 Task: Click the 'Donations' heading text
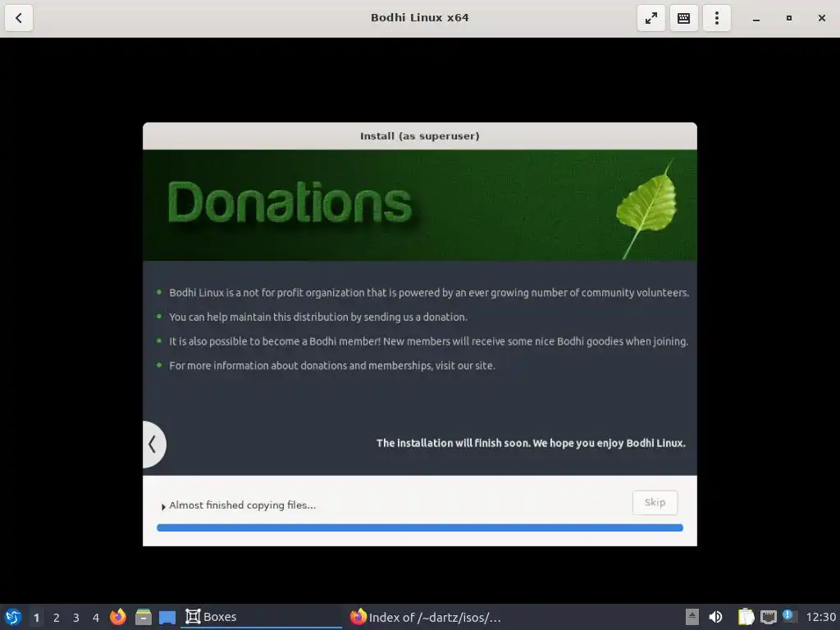[290, 203]
